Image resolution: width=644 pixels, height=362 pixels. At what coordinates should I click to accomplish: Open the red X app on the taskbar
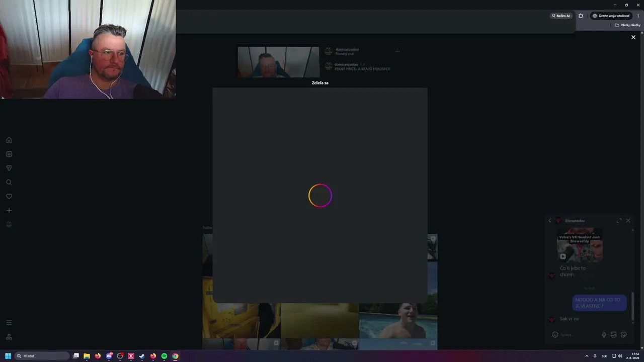[x=131, y=356]
